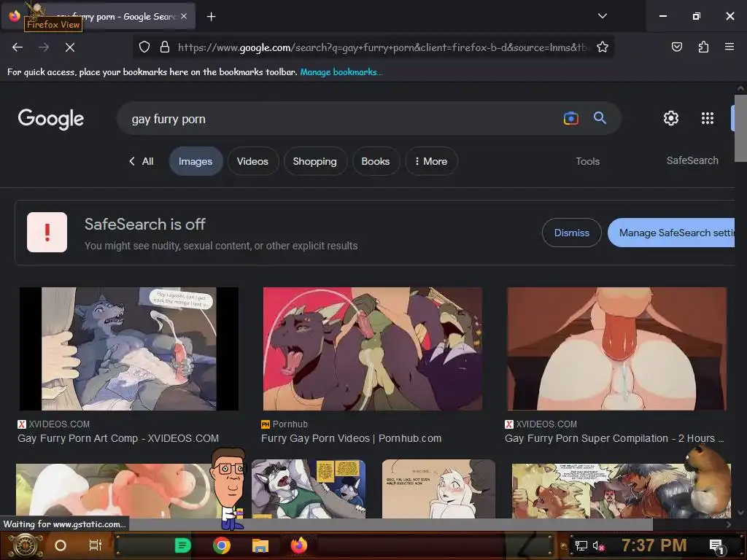Launch Google Chrome from the taskbar

[222, 545]
